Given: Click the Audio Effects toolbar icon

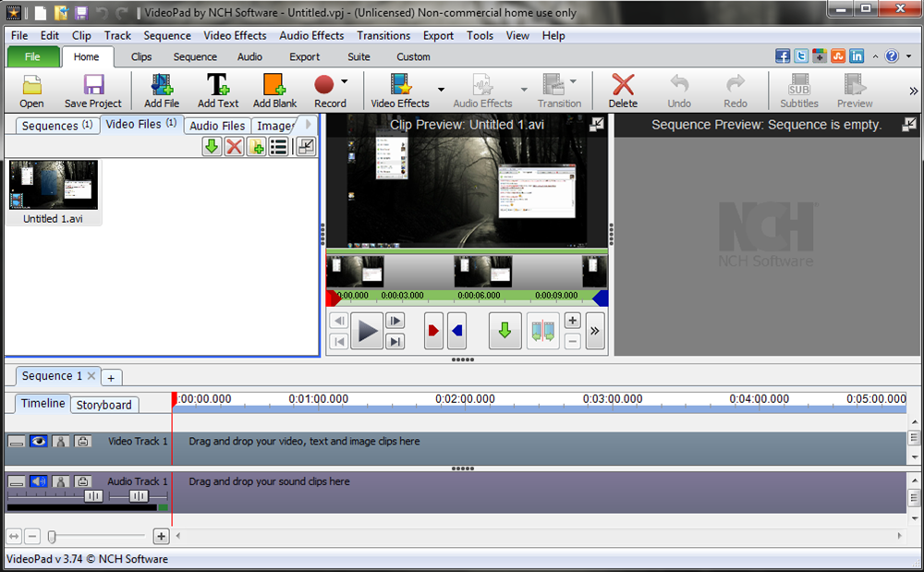Looking at the screenshot, I should (482, 85).
